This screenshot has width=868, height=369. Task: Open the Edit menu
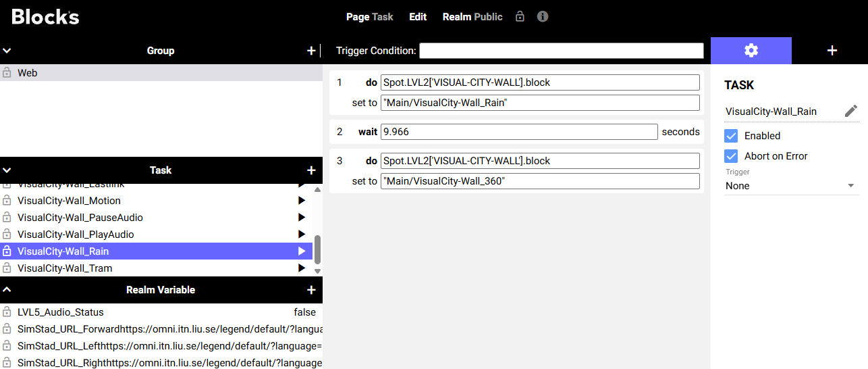[x=418, y=17]
